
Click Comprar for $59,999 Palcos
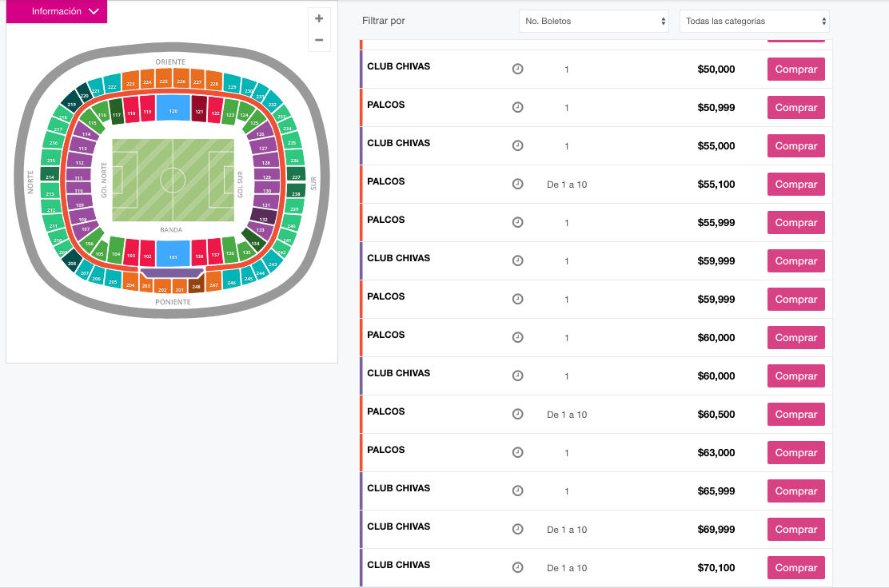click(x=796, y=299)
